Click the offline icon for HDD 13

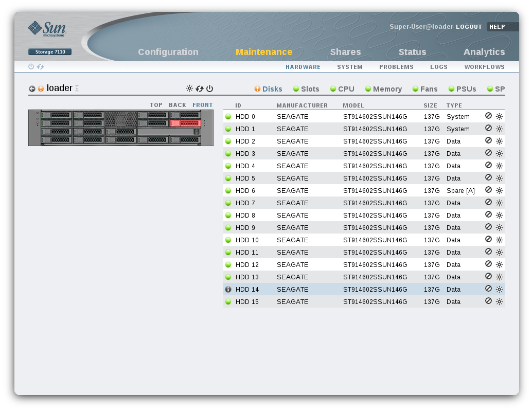[488, 276]
